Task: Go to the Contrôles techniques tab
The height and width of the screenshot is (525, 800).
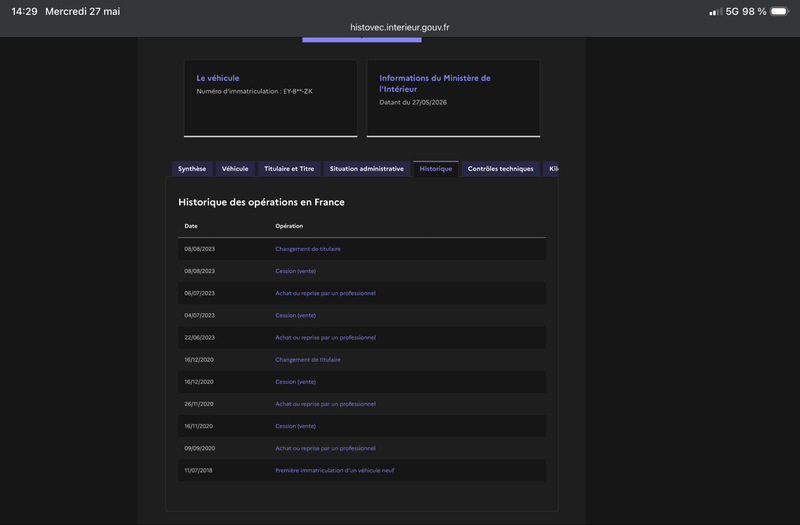Action: (x=501, y=169)
